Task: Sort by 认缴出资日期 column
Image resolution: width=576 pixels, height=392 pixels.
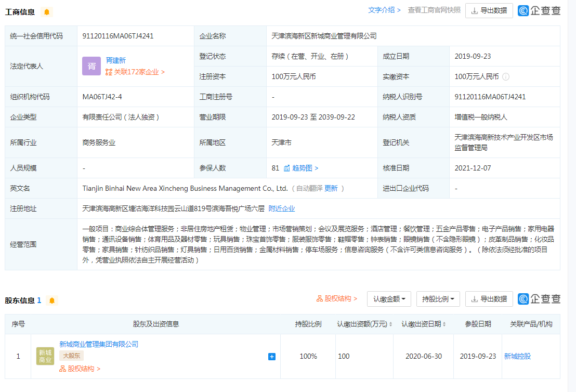Action: coord(424,324)
